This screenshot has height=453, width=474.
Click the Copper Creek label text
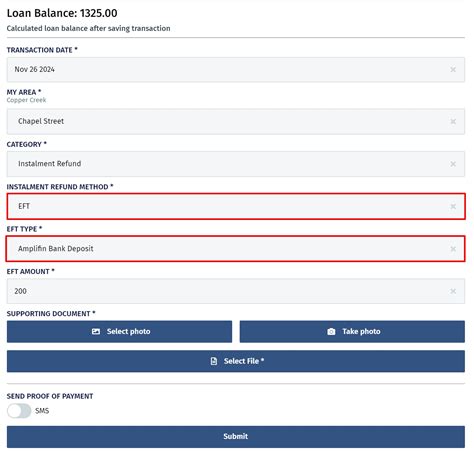pyautogui.click(x=26, y=100)
